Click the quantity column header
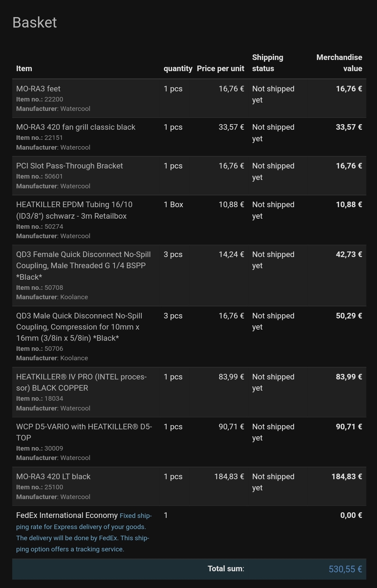 [178, 69]
